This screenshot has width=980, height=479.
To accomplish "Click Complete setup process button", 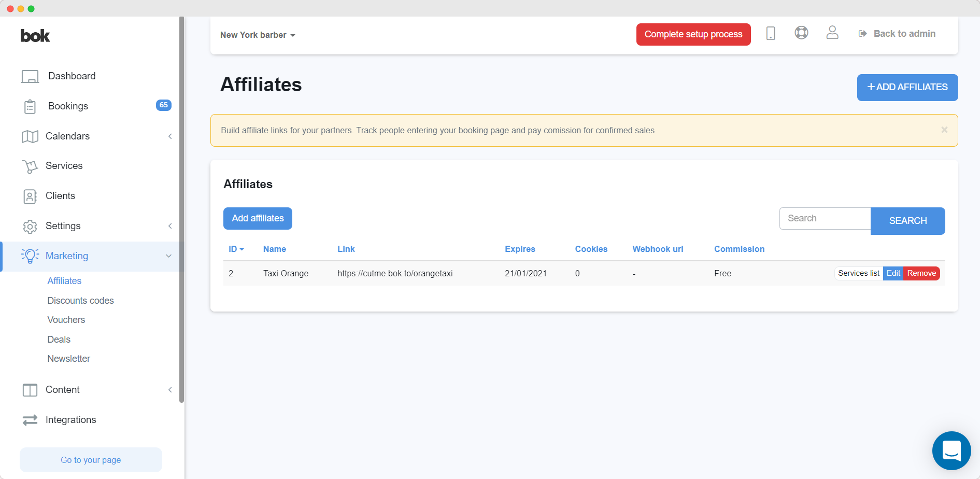I will point(693,34).
